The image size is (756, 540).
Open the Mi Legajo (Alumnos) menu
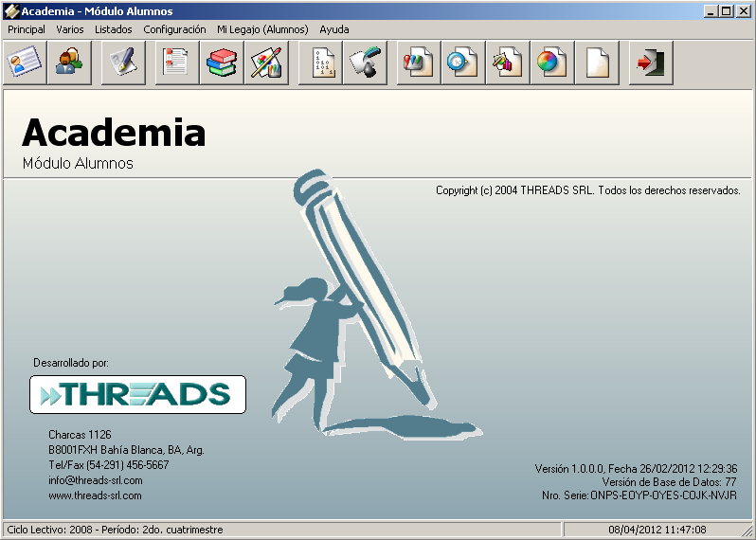pos(262,29)
